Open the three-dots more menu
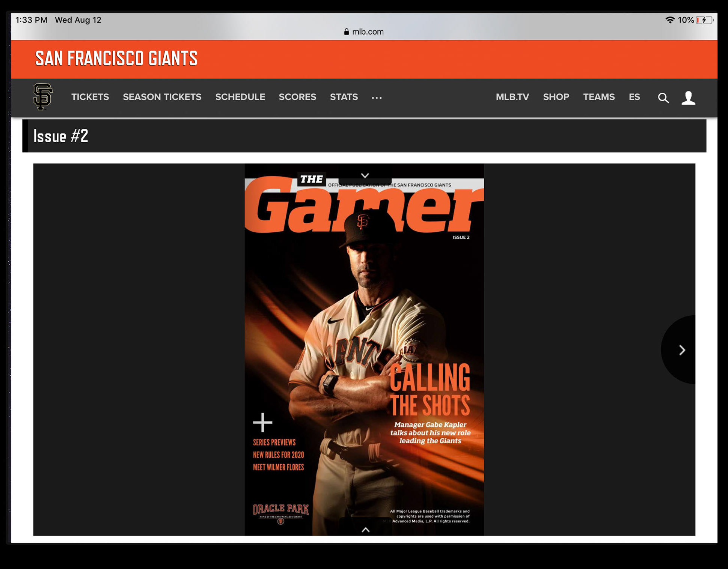Viewport: 728px width, 569px height. tap(377, 98)
